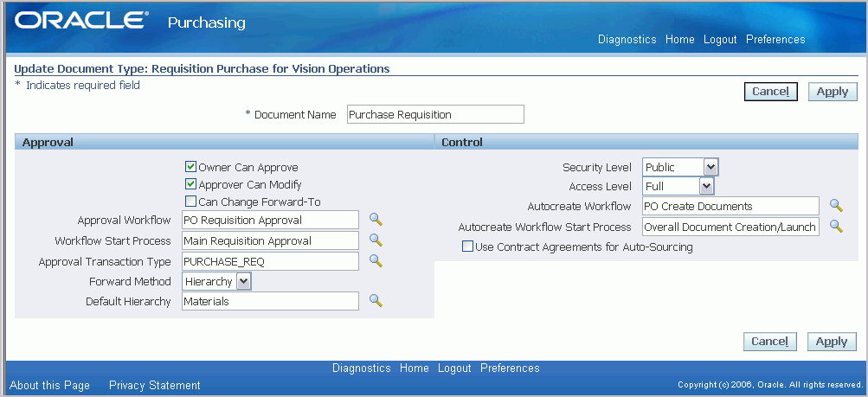This screenshot has width=868, height=397.
Task: Click the Approval Workflow text field
Action: 271,220
